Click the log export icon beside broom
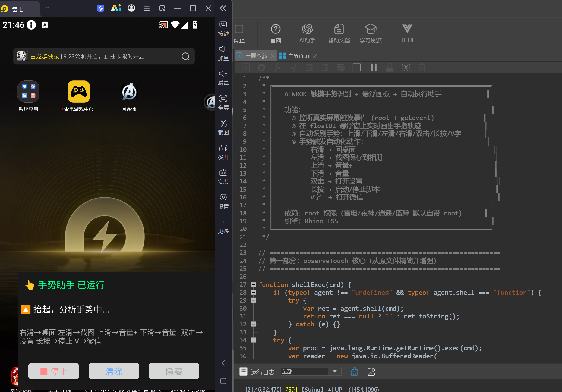The height and width of the screenshot is (392, 562). click(371, 372)
